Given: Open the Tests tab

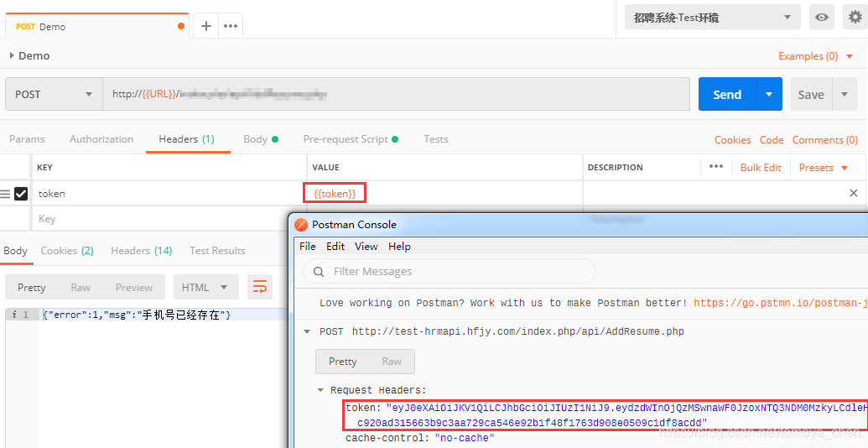Looking at the screenshot, I should tap(435, 139).
